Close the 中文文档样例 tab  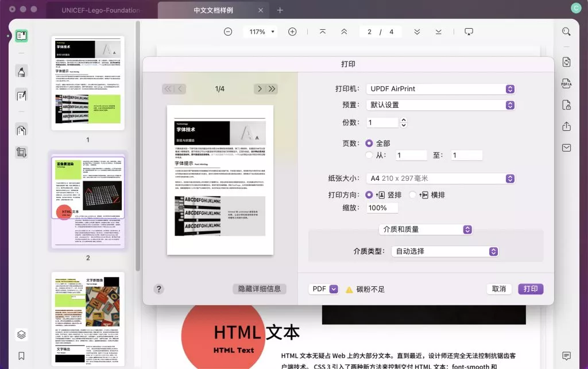pos(261,10)
